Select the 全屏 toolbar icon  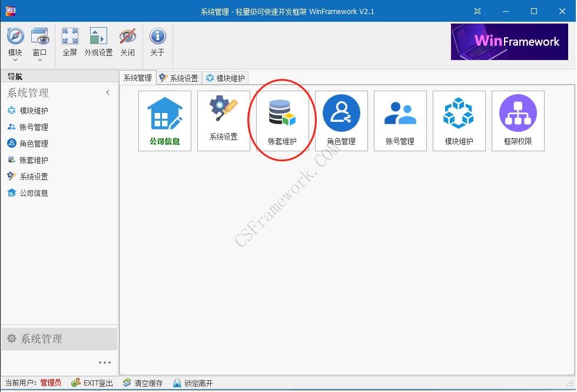(70, 41)
